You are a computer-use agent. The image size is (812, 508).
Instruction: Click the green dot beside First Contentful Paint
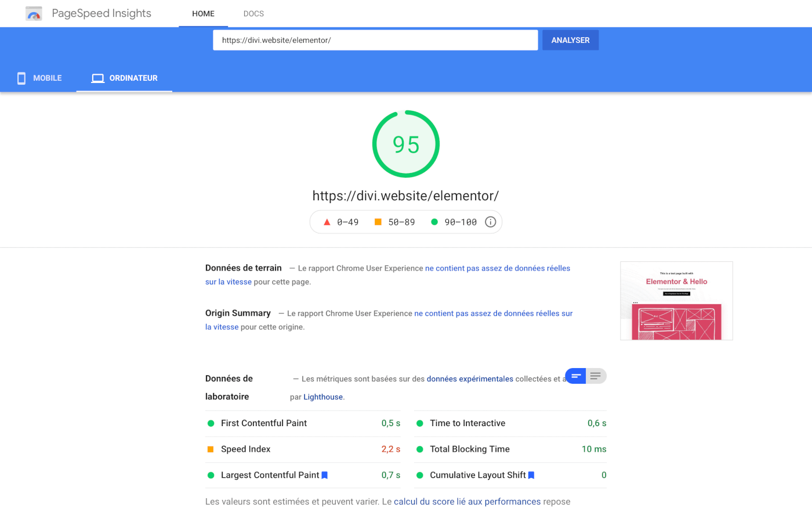pyautogui.click(x=211, y=423)
